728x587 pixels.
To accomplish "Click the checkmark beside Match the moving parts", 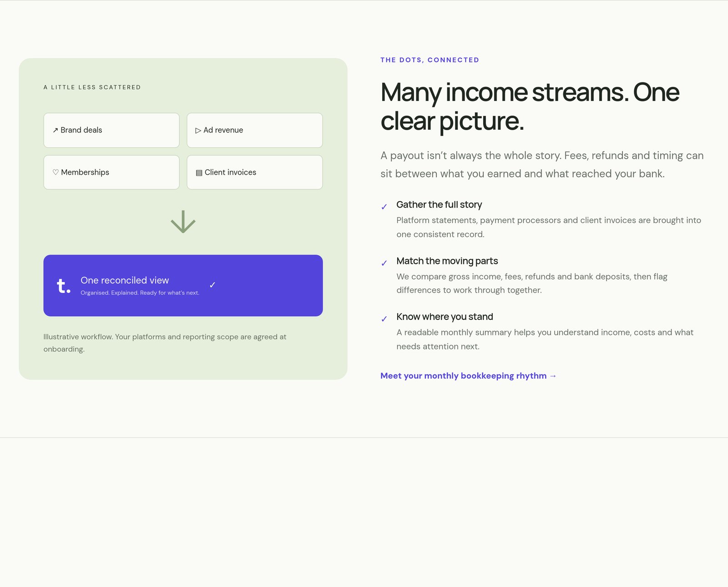I will pyautogui.click(x=384, y=263).
